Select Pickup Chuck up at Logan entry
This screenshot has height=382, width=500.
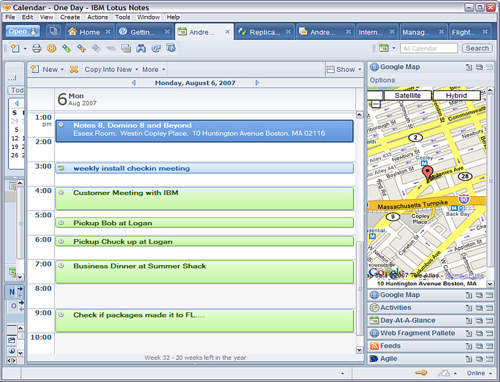point(204,241)
